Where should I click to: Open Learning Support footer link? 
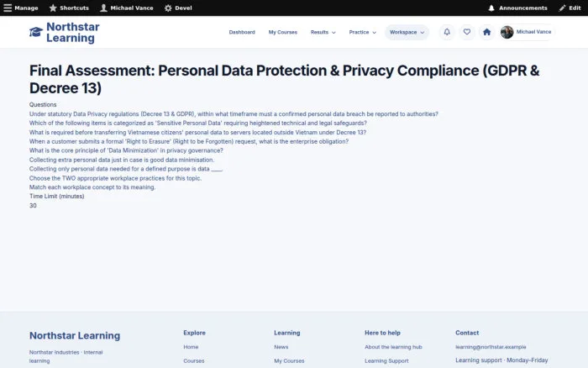[386, 361]
